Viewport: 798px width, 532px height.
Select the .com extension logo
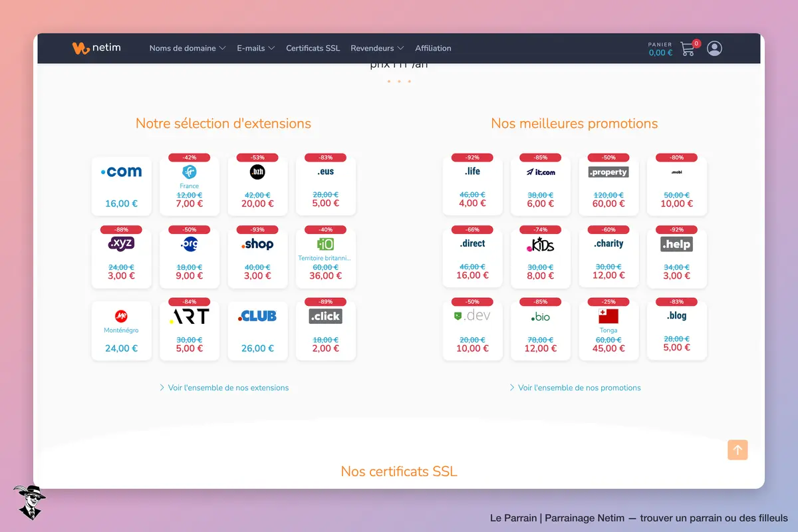pyautogui.click(x=121, y=172)
